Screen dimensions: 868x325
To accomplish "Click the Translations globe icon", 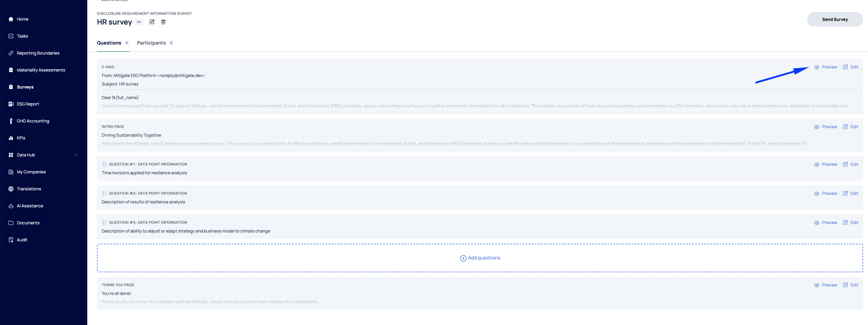I will (11, 189).
